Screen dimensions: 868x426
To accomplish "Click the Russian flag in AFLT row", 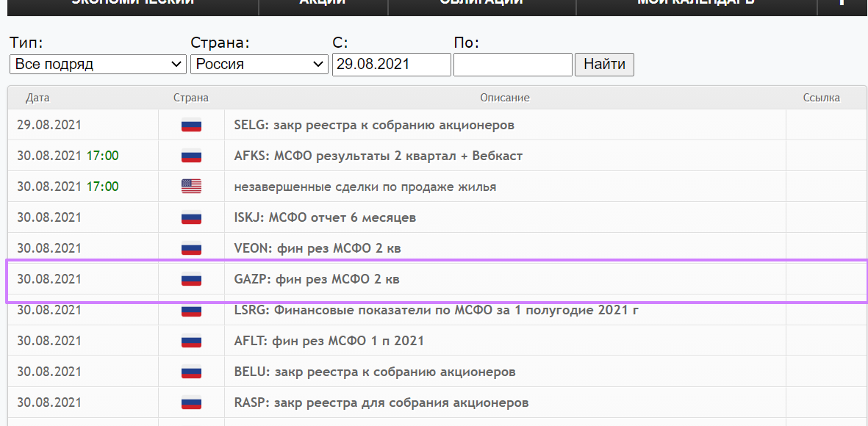I will point(192,342).
